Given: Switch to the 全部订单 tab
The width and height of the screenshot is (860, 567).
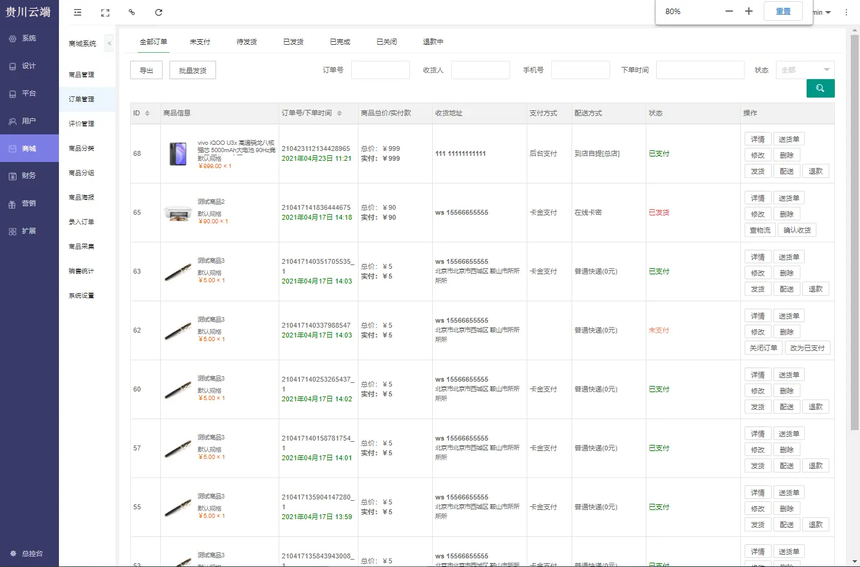Looking at the screenshot, I should [153, 42].
